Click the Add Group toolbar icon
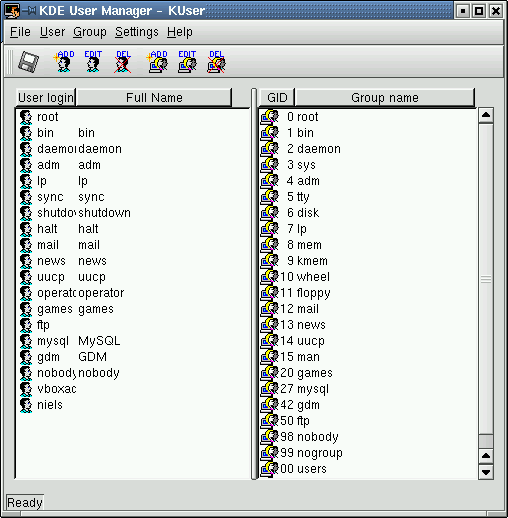 pos(157,62)
